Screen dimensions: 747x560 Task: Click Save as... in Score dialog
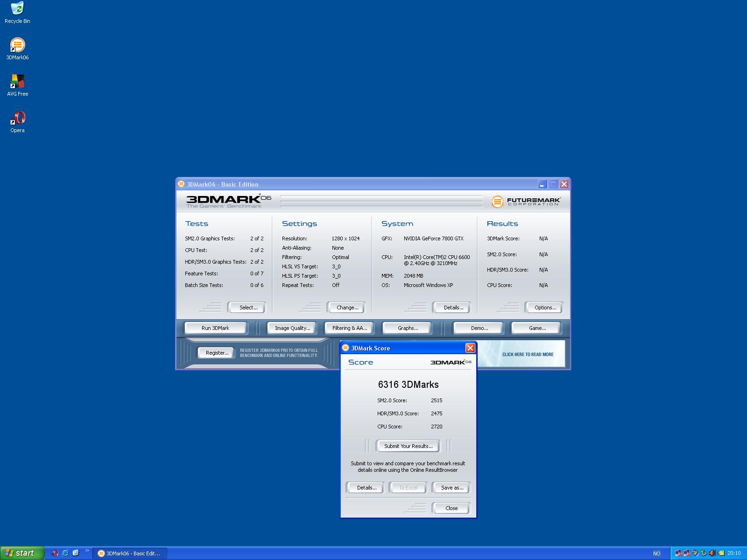click(451, 488)
